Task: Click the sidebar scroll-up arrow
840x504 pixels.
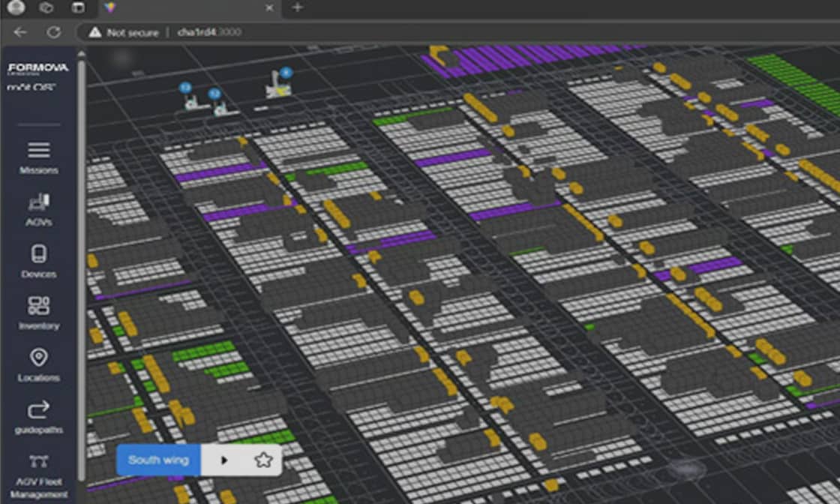Action: click(82, 53)
